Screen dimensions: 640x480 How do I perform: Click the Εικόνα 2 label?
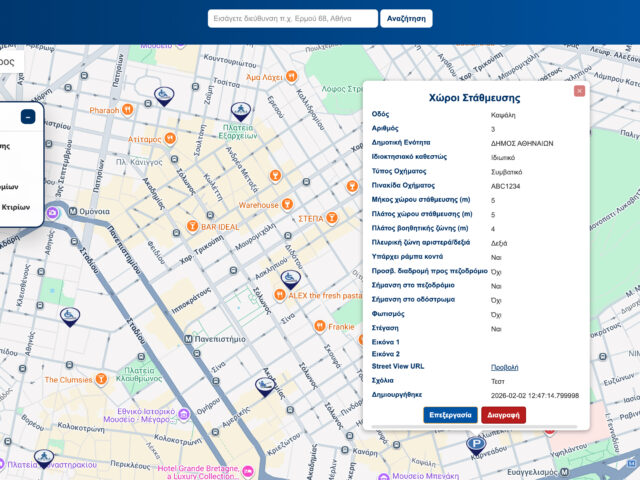(385, 354)
